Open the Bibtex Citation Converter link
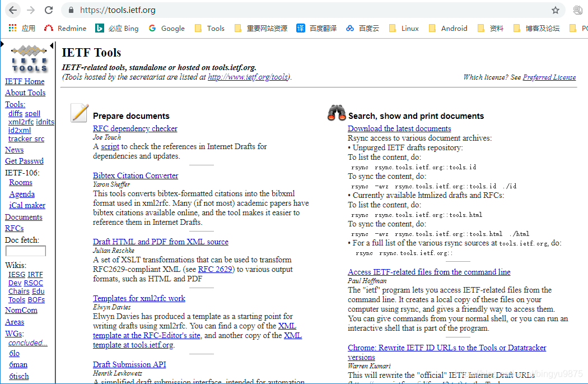The width and height of the screenshot is (588, 384). click(x=136, y=175)
